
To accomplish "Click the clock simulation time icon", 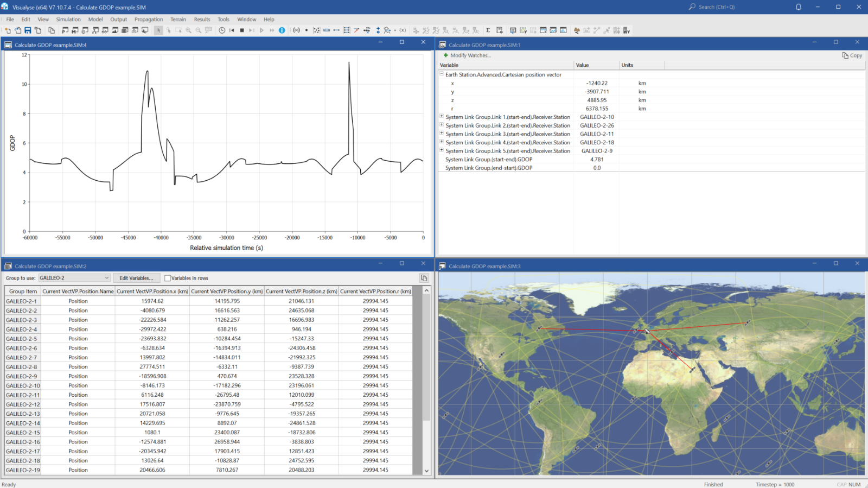I will coord(222,30).
